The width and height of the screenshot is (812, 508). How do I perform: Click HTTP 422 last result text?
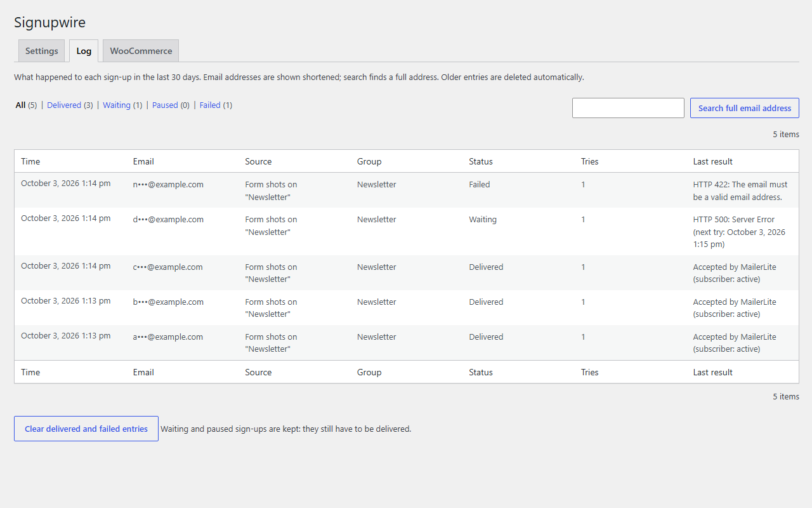tap(740, 191)
